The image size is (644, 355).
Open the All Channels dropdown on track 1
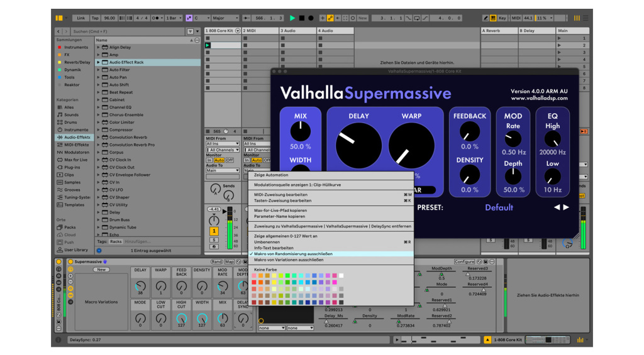pyautogui.click(x=223, y=150)
